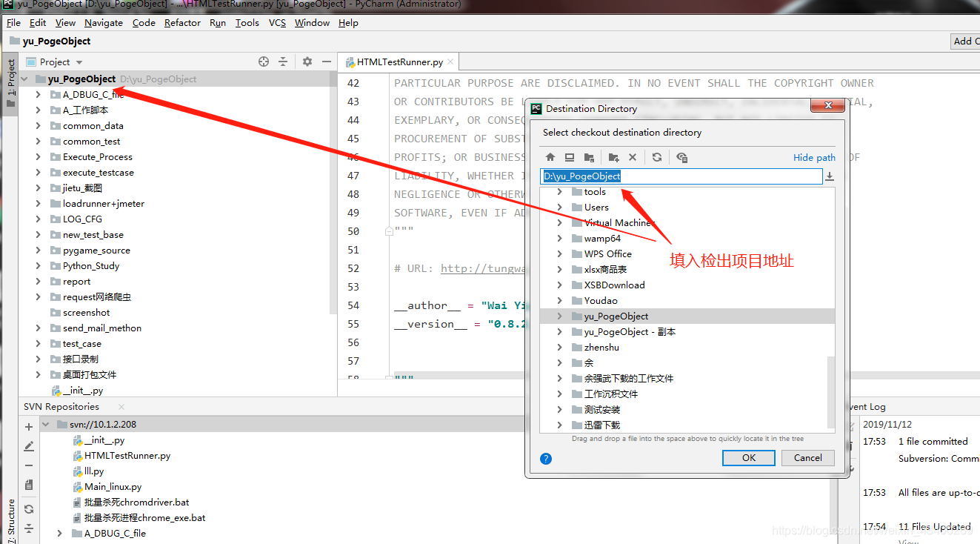Open the VCS menu
Viewport: 980px width, 544px height.
(x=277, y=23)
